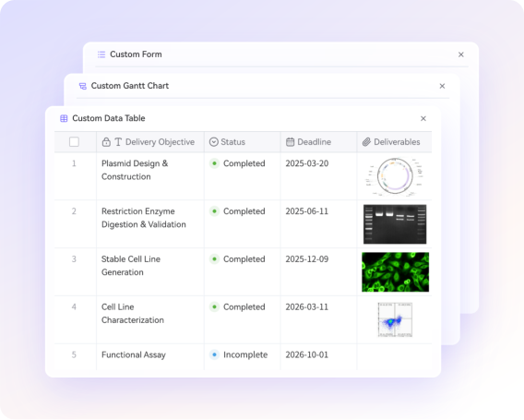
Task: Close the Custom Gantt Chart window
Action: (x=442, y=86)
